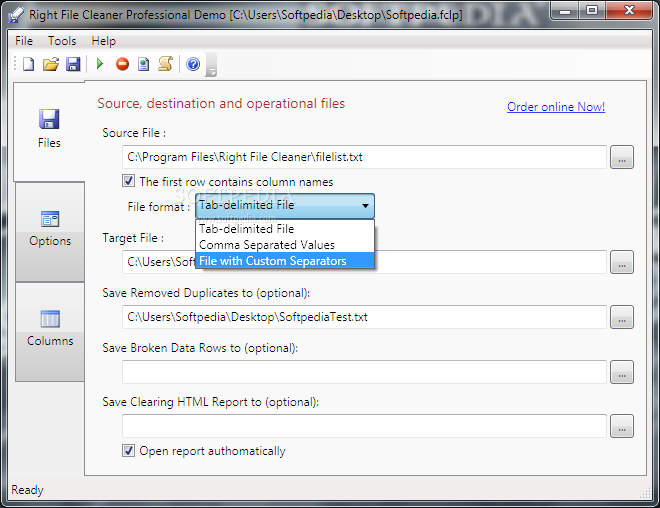This screenshot has height=508, width=660.
Task: Open help with the blue question mark icon
Action: 193,64
